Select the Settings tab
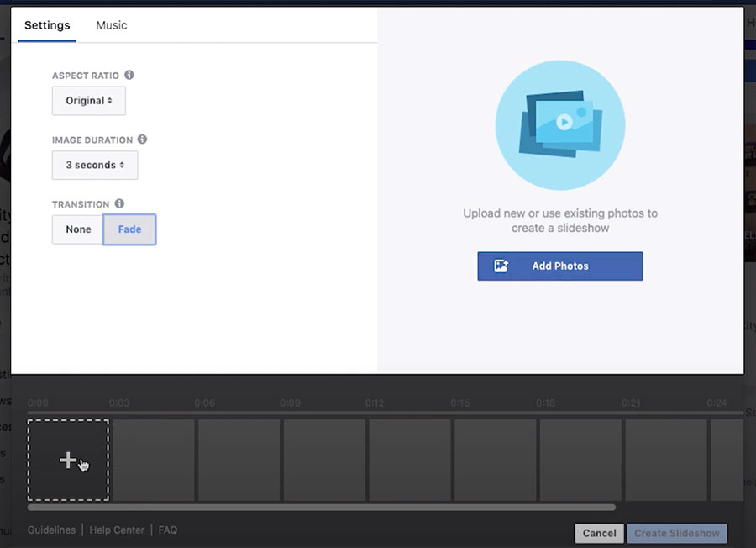 46,24
